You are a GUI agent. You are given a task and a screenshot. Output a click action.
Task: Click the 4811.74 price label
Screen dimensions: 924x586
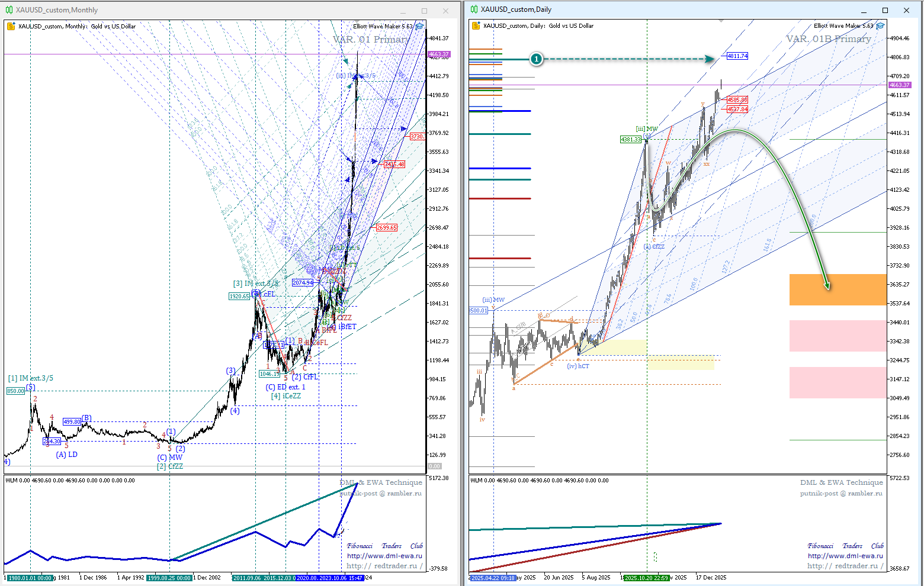737,56
